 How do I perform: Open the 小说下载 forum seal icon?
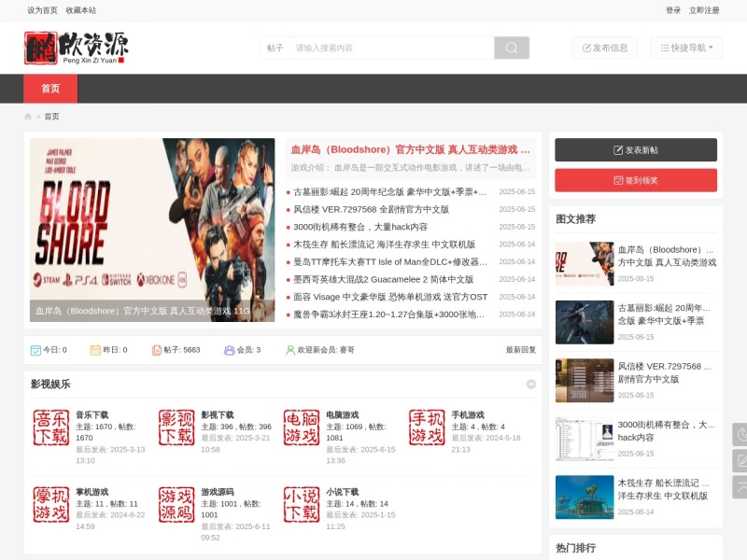[302, 505]
